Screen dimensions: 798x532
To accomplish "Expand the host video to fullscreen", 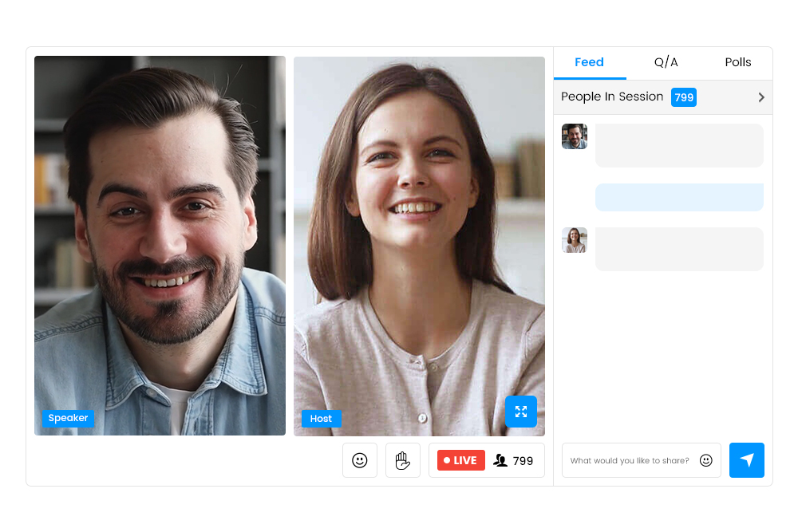I will tap(520, 412).
